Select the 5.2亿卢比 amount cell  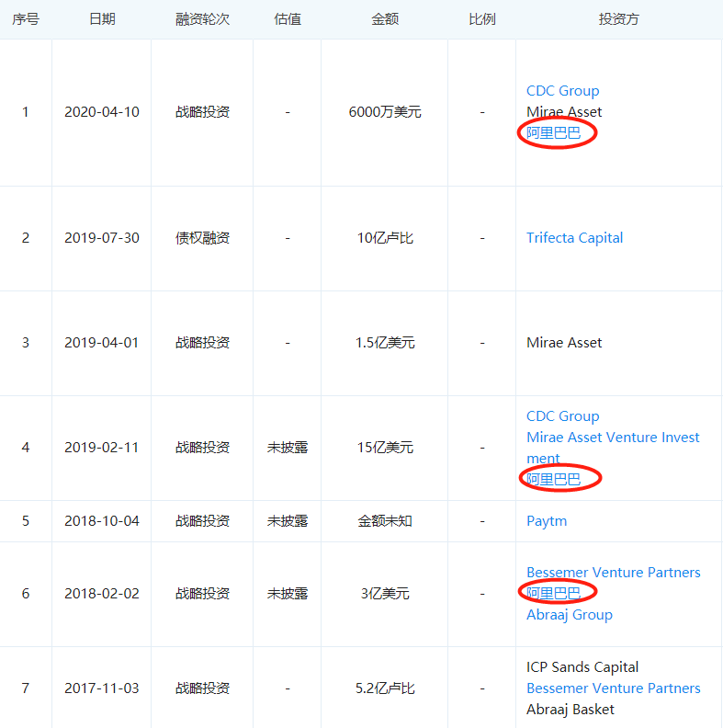385,688
